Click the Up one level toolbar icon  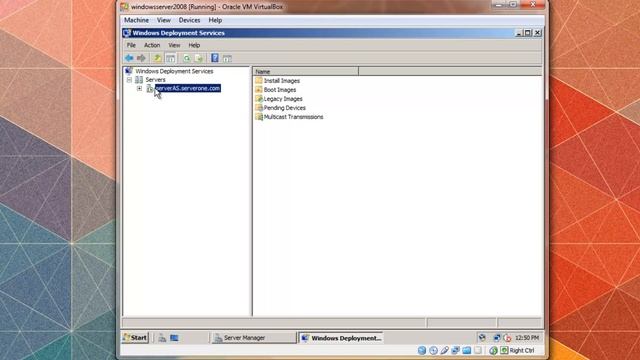[157, 58]
